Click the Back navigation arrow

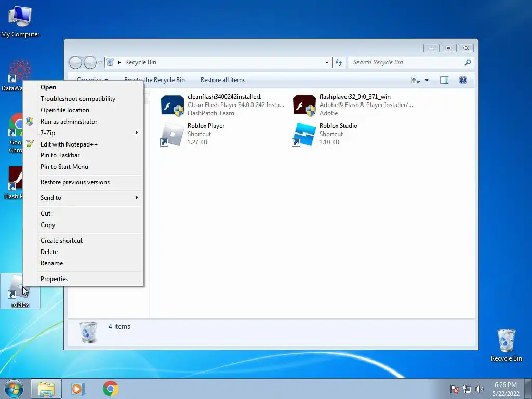point(75,62)
